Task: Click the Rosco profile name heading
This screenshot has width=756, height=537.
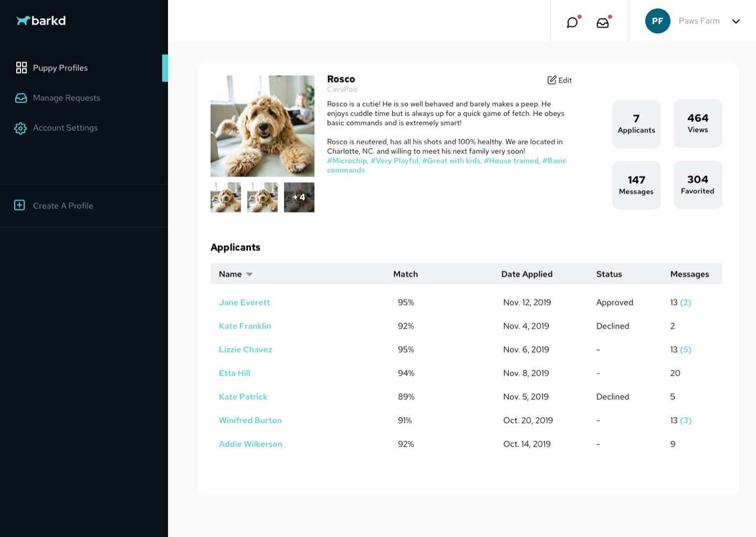Action: tap(341, 79)
